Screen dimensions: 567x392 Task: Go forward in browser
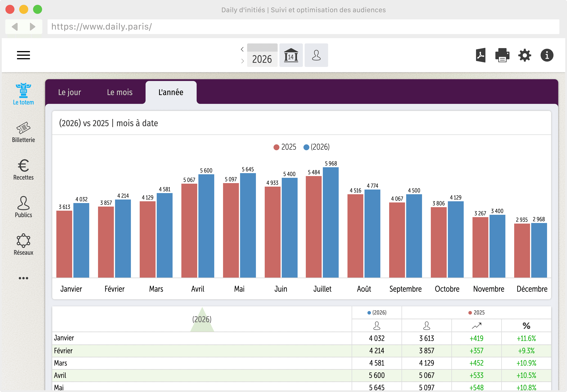click(32, 27)
